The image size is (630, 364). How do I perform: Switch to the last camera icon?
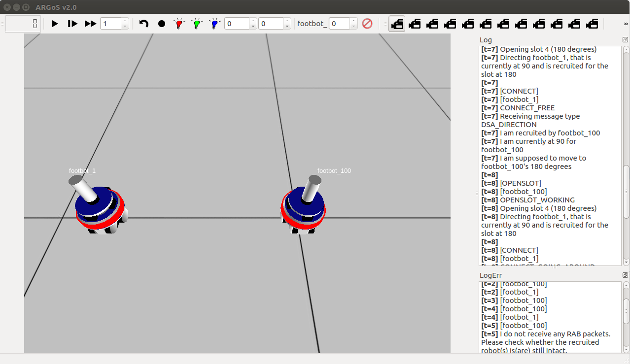click(592, 24)
